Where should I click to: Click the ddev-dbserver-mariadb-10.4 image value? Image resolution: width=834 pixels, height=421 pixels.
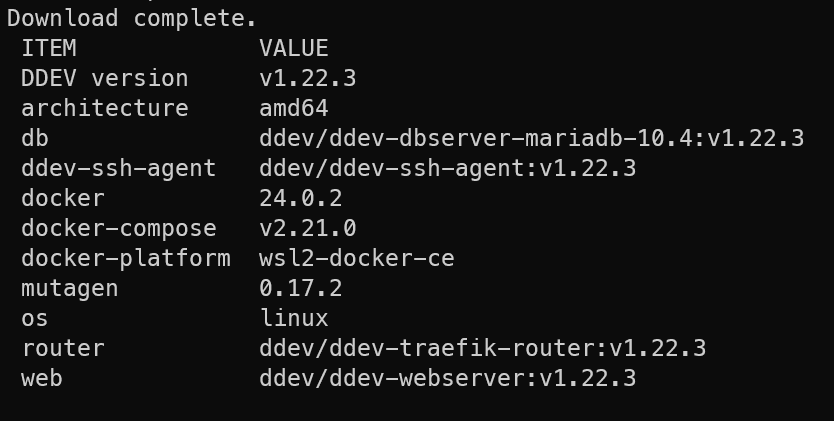(x=531, y=138)
